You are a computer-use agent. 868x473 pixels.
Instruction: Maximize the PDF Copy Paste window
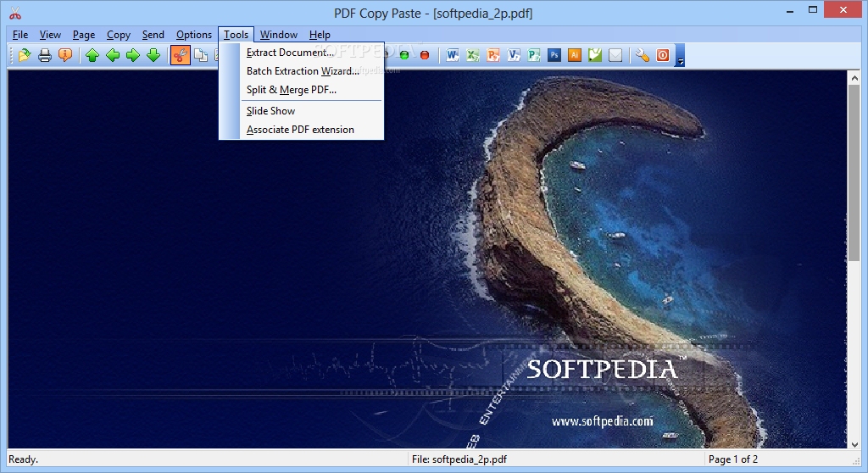tap(813, 10)
